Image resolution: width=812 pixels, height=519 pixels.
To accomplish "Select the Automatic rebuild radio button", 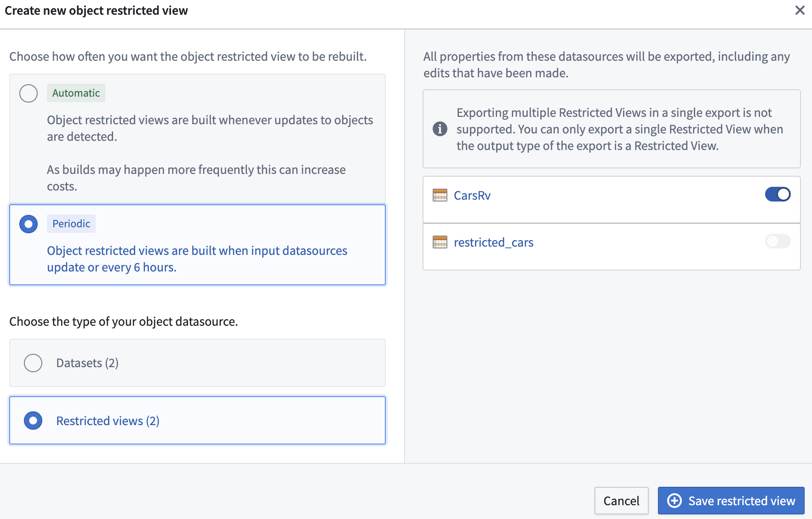I will click(x=29, y=93).
